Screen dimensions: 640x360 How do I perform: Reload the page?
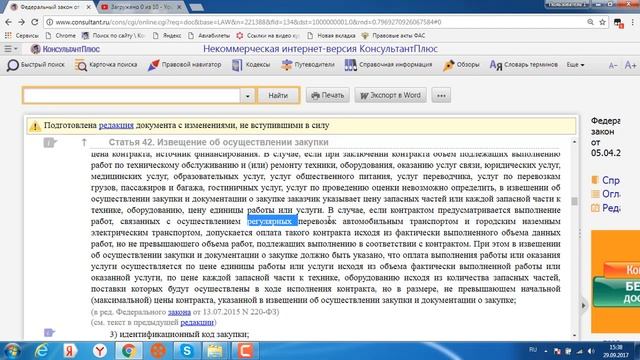(x=35, y=22)
